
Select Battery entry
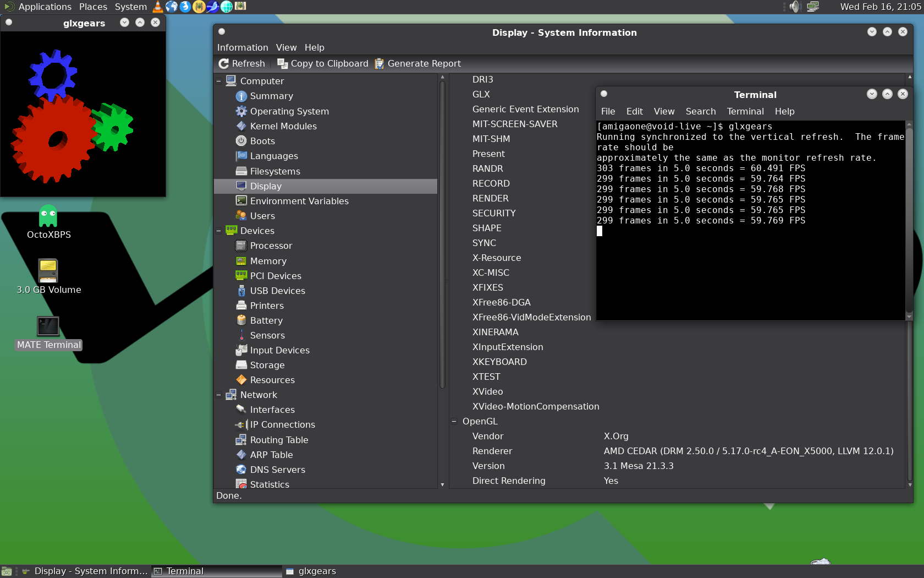click(x=266, y=320)
